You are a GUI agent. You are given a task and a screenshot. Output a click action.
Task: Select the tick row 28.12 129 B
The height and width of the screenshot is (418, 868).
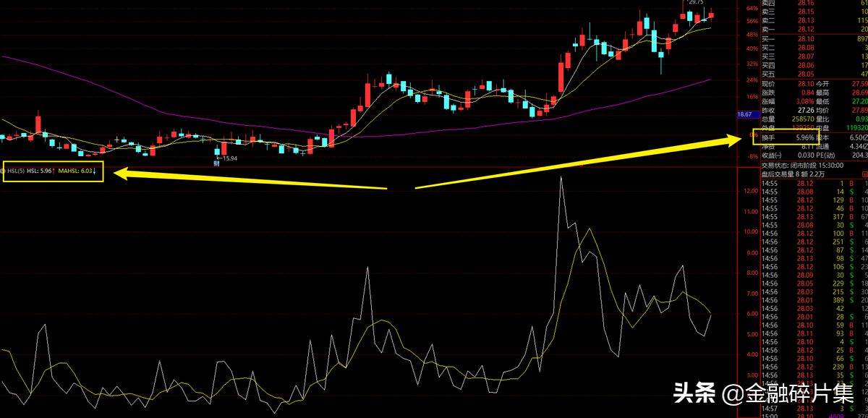pos(814,200)
